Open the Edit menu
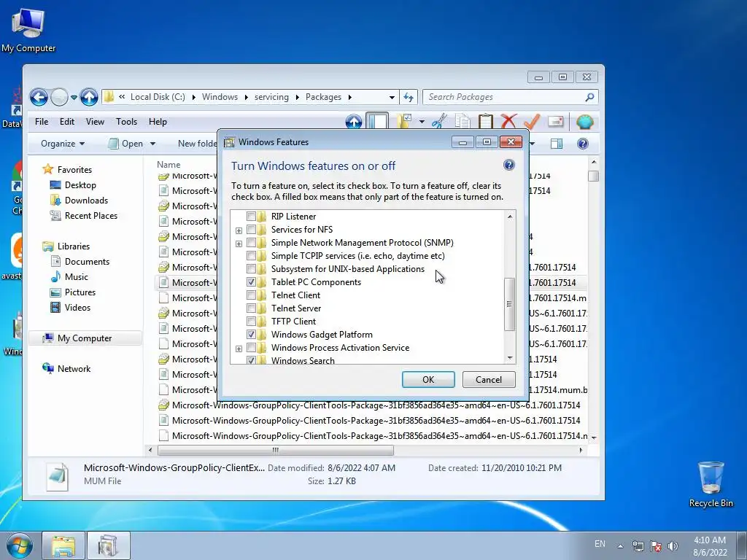This screenshot has height=560, width=747. point(66,122)
